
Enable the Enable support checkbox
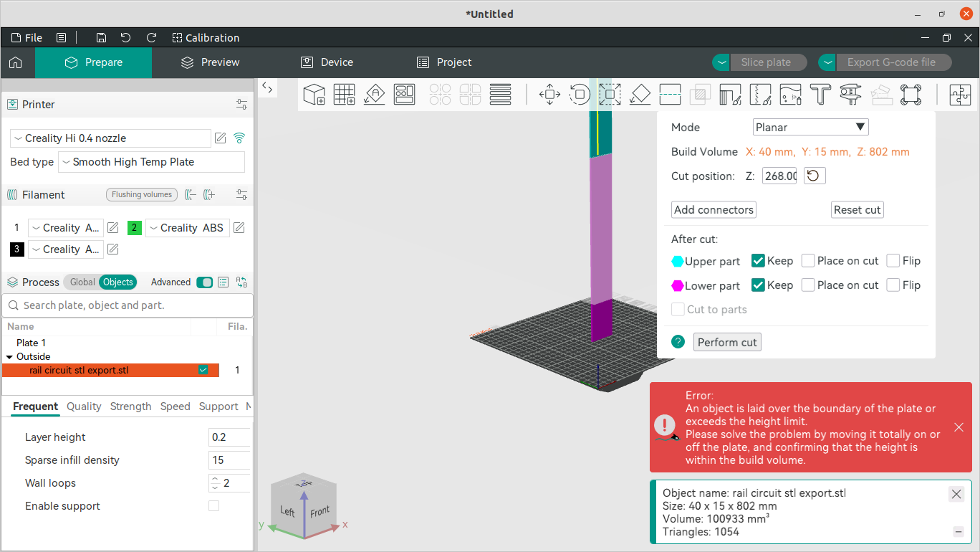coord(213,506)
